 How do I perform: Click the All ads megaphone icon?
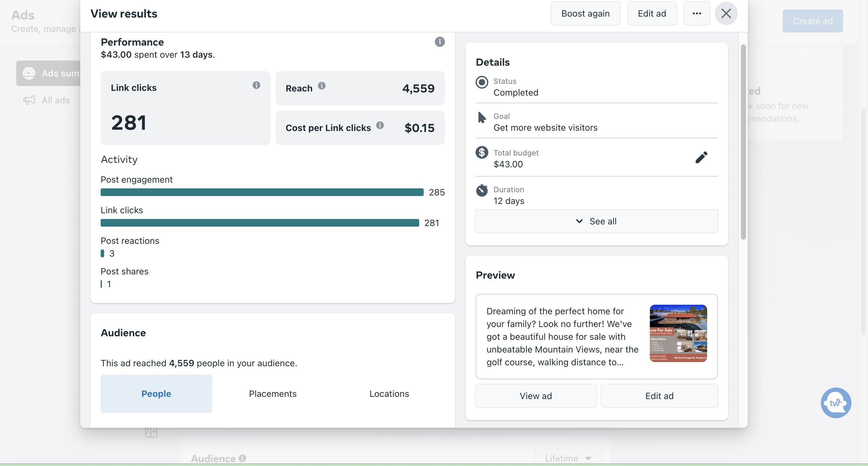pyautogui.click(x=29, y=100)
